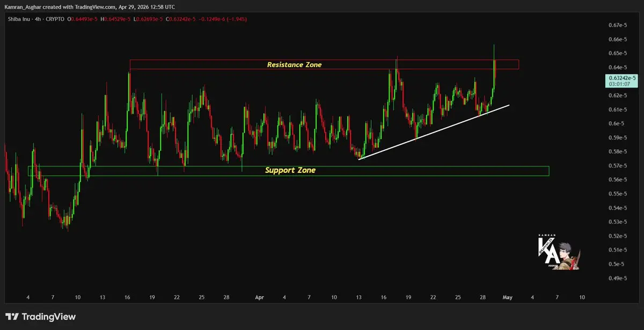Screen dimensions: 644x330
Task: Click the 0.54e-5 price axis label
Action: 619,208
